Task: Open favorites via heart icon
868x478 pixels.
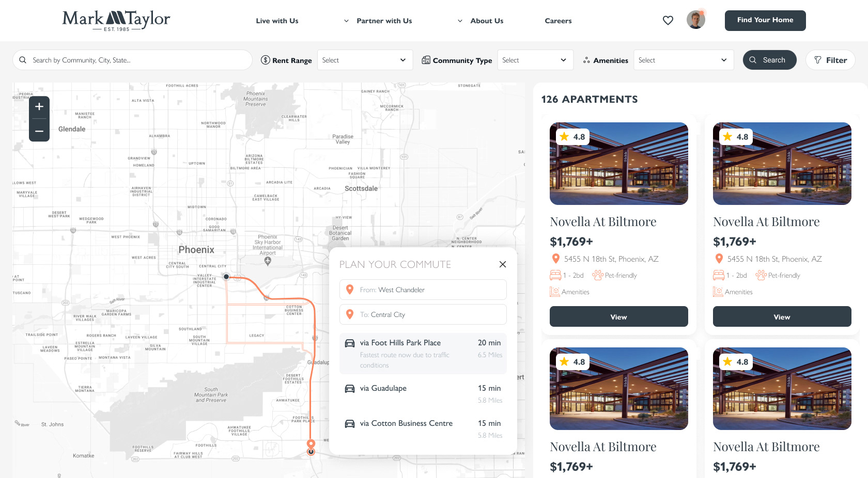Action: click(x=668, y=20)
